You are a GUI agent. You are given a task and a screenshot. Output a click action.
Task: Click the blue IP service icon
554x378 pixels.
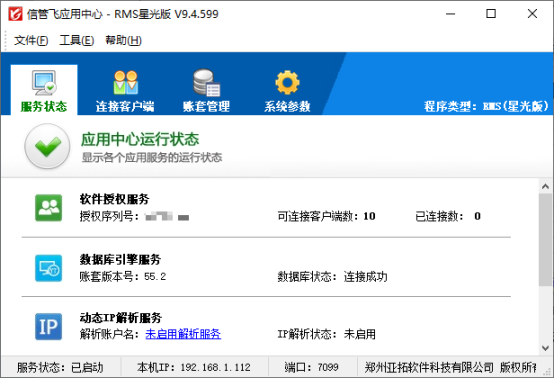(48, 326)
